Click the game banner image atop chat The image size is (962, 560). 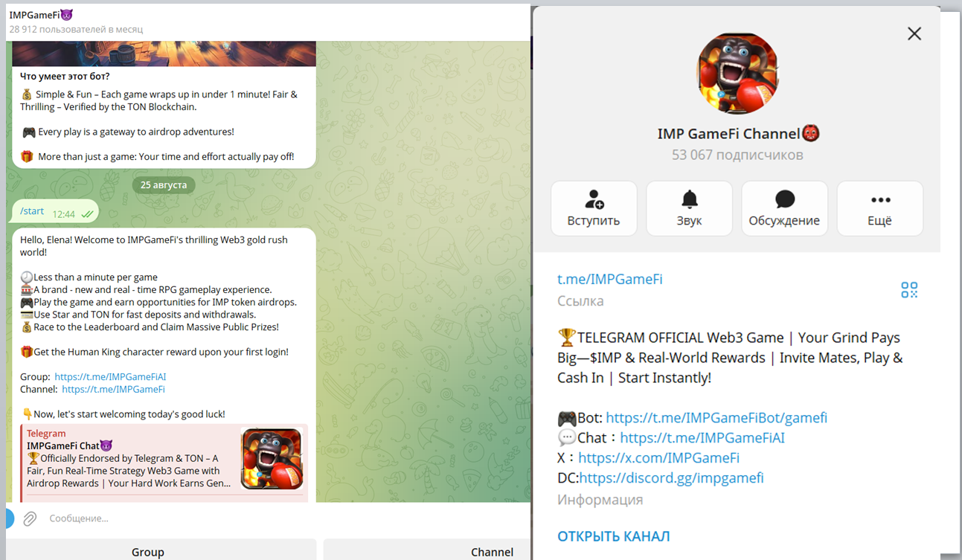point(164,54)
